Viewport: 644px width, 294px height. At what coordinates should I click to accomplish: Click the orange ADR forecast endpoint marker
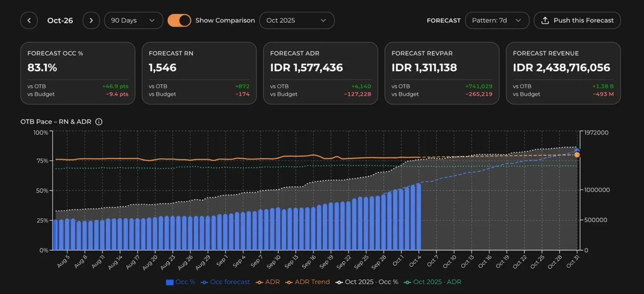click(577, 155)
